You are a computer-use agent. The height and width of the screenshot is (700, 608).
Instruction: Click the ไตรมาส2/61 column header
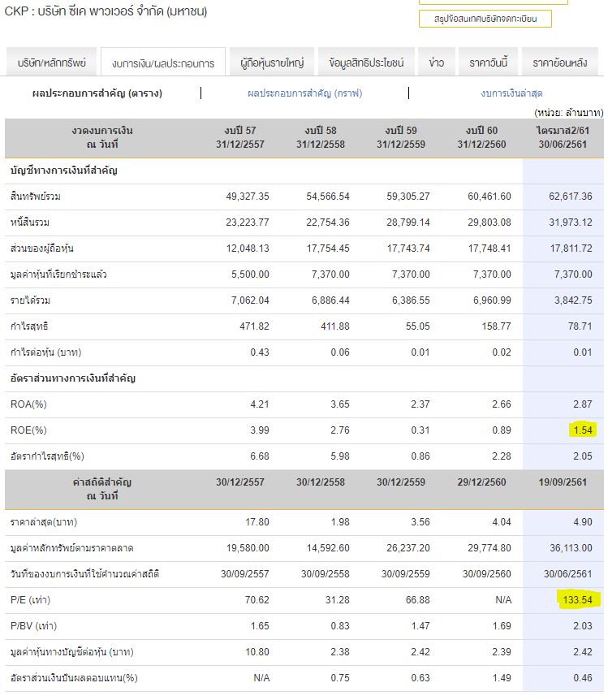point(563,137)
